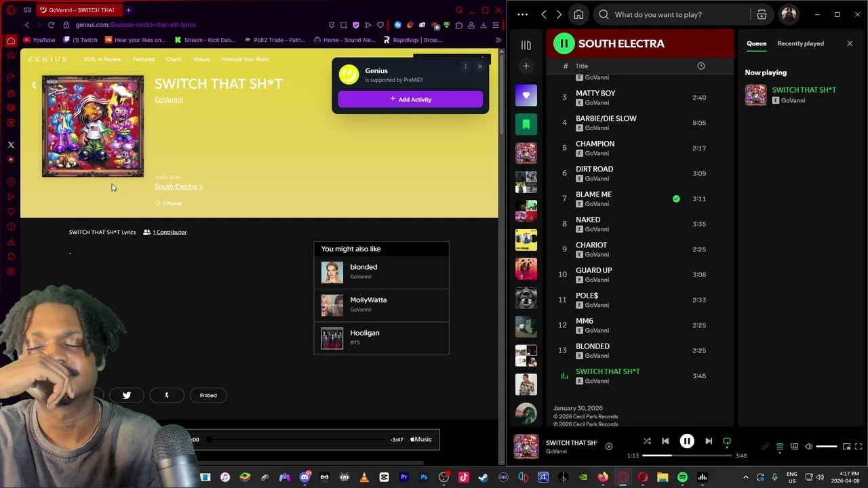Add current song to Liked Songs
The width and height of the screenshot is (868, 488).
(609, 447)
